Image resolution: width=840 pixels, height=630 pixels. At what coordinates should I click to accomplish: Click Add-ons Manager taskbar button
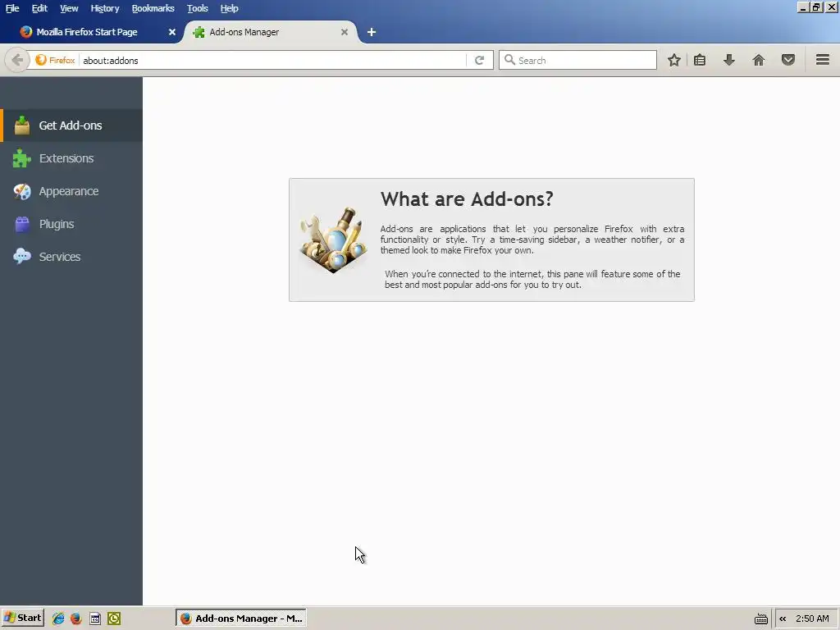point(241,619)
